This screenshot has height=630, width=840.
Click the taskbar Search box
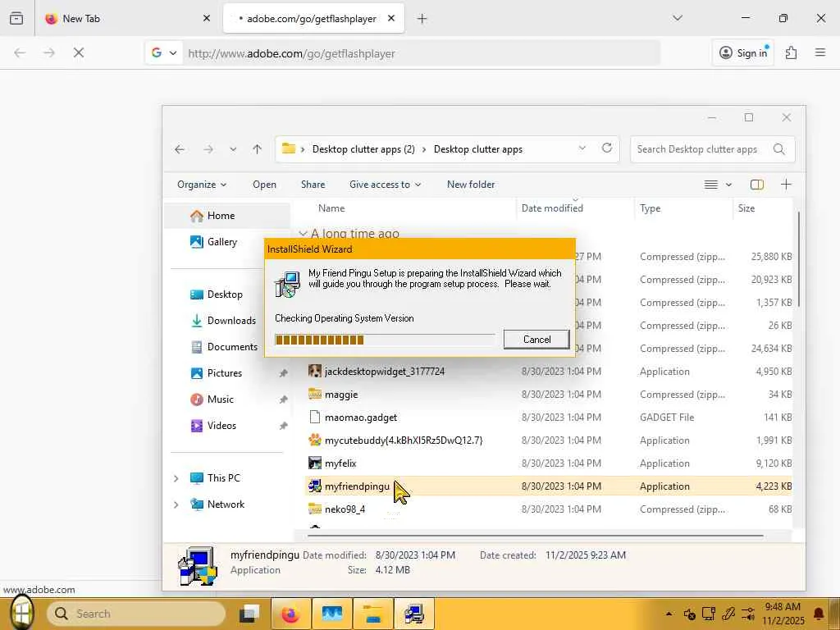137,614
